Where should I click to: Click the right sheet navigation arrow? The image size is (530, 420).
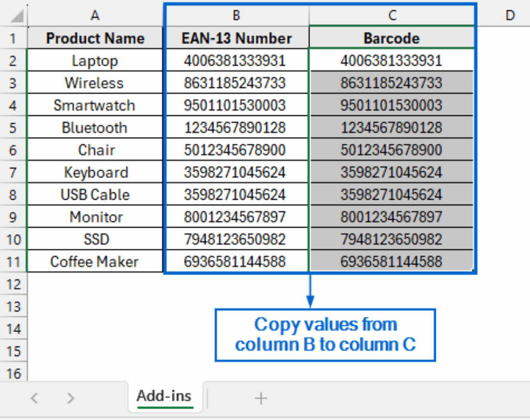70,398
